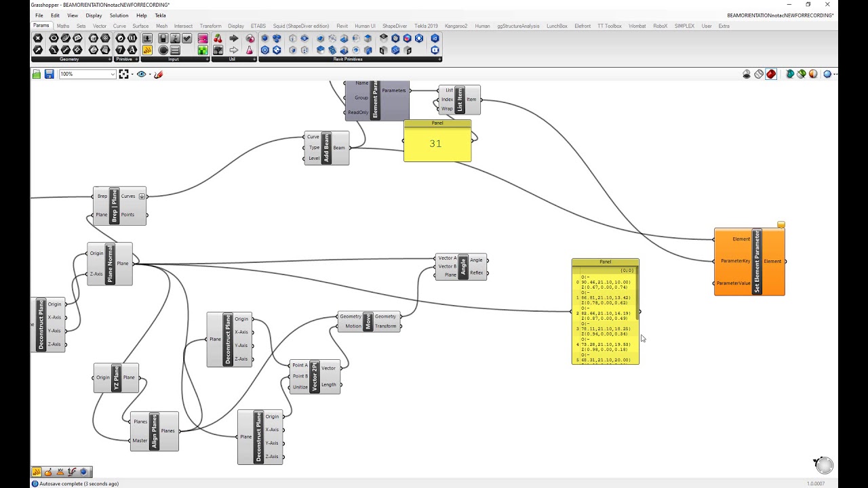Viewport: 868px width, 488px height.
Task: Click the white outlined arrow icon in Util
Action: pos(234,49)
